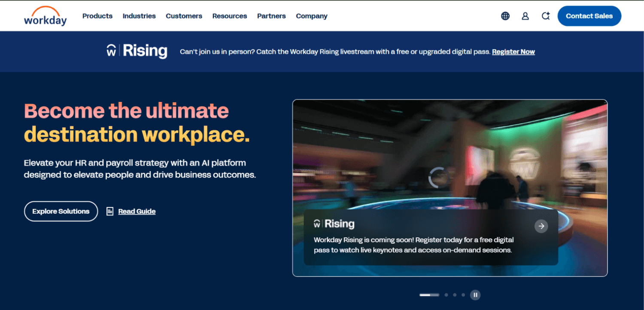
Task: Click the Rising logo on the video card
Action: pos(334,224)
